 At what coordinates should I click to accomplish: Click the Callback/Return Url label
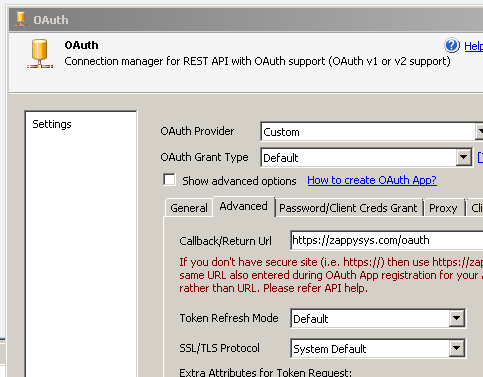point(225,241)
